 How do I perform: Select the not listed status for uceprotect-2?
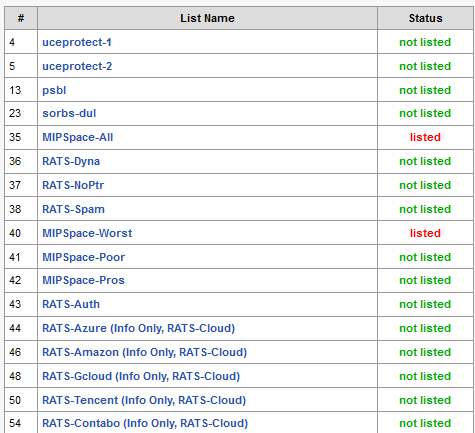point(425,66)
